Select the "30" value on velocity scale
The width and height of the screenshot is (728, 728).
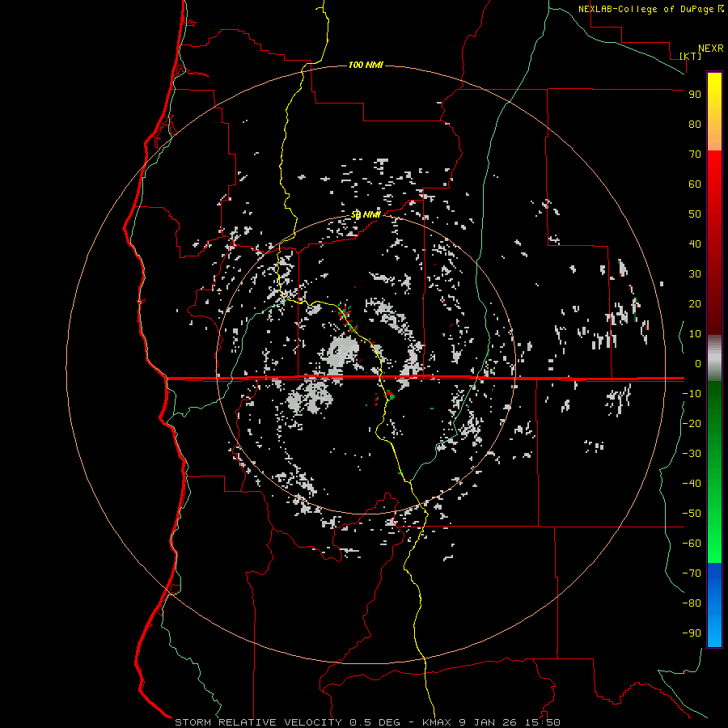(x=695, y=274)
